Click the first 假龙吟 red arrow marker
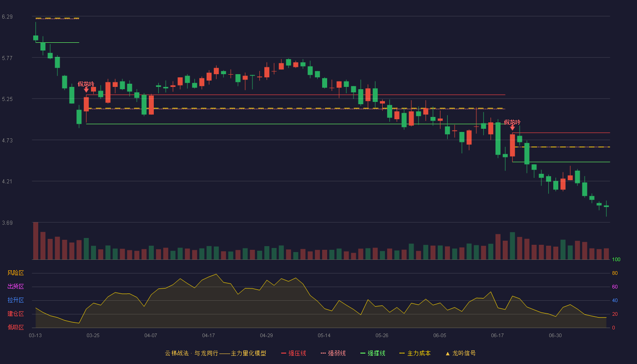 [86, 90]
